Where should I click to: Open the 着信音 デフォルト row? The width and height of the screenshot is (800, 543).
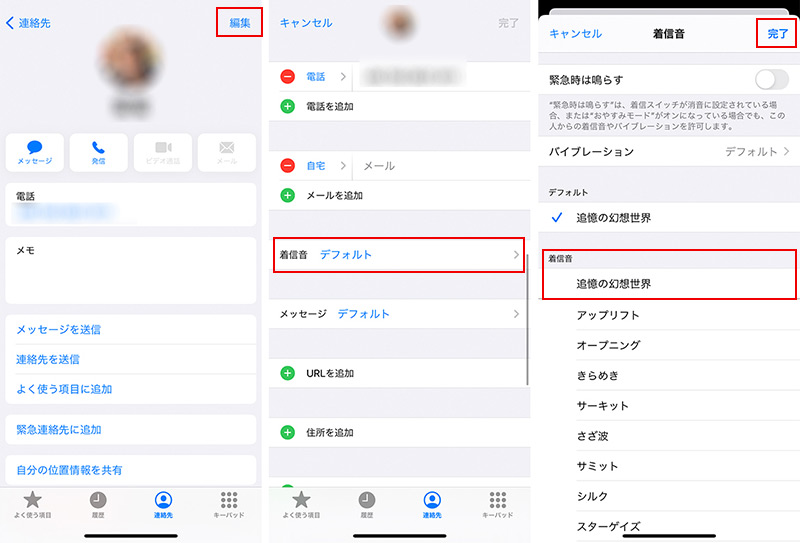[398, 255]
